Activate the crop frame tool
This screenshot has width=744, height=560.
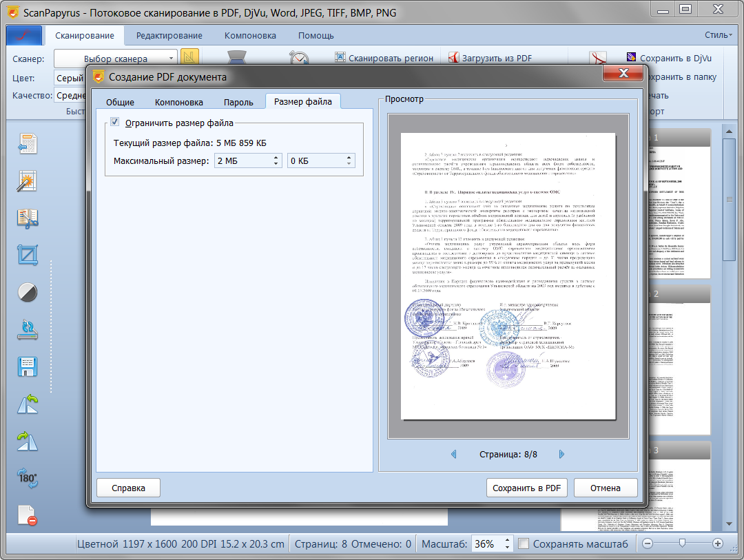[x=28, y=256]
